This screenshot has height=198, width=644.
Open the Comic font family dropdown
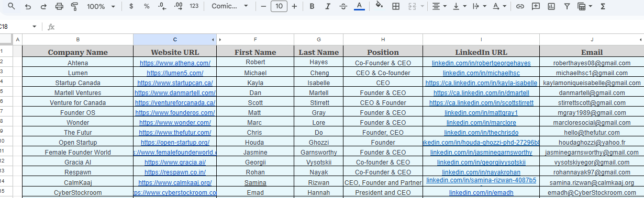coord(230,6)
